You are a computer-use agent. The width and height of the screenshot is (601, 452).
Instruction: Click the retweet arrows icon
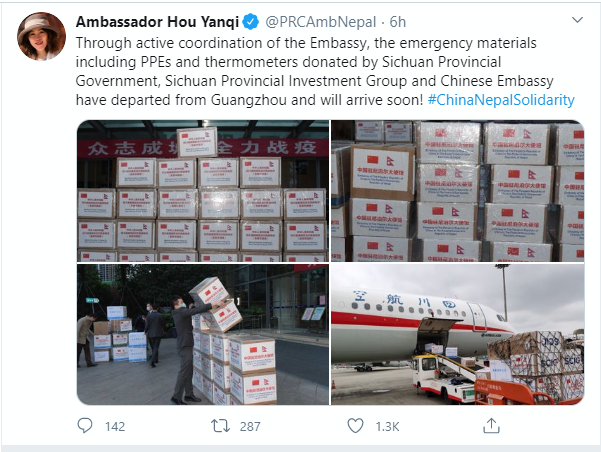click(220, 426)
